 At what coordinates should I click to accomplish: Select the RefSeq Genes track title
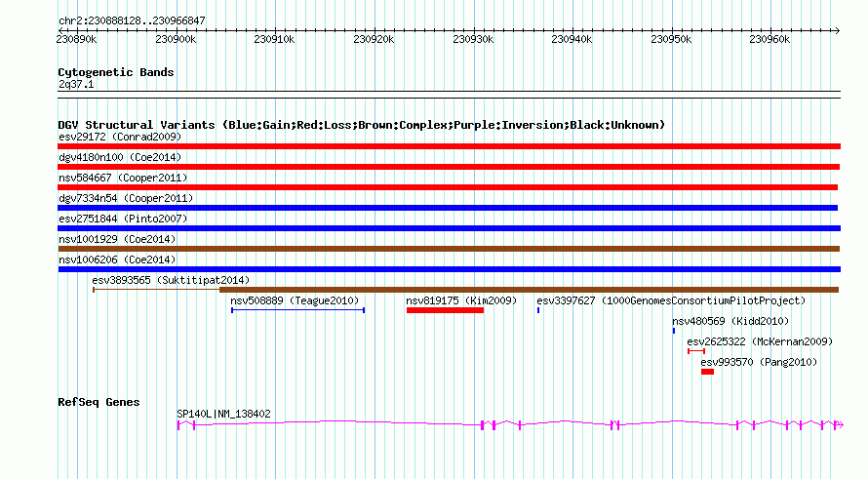point(99,402)
